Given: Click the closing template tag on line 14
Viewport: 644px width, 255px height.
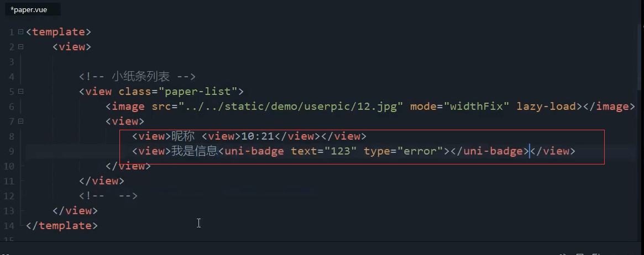Looking at the screenshot, I should [61, 226].
